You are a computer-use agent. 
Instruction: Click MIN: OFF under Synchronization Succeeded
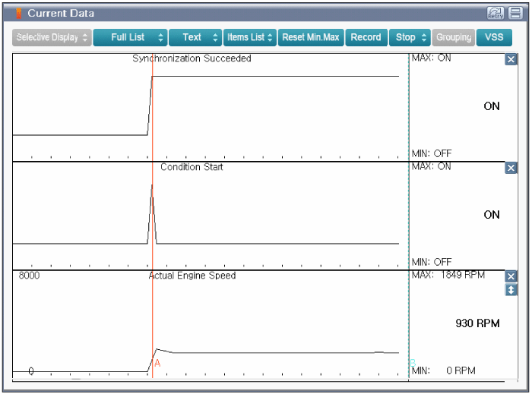432,153
